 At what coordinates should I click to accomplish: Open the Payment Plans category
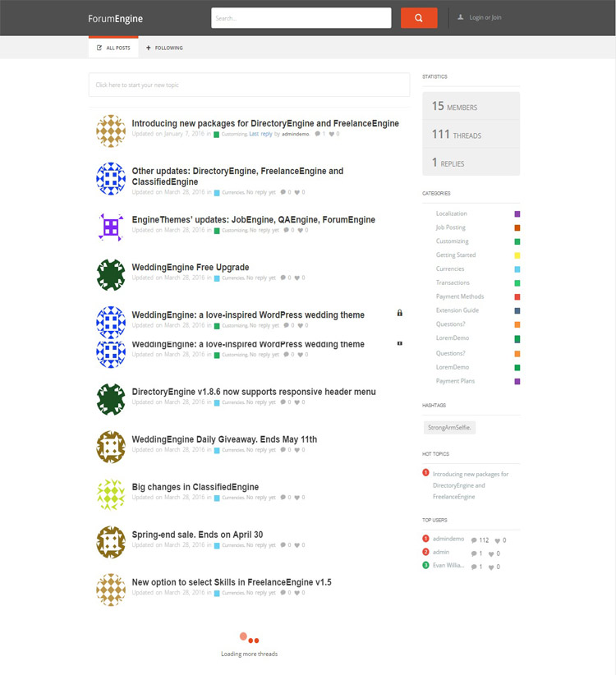coord(455,381)
